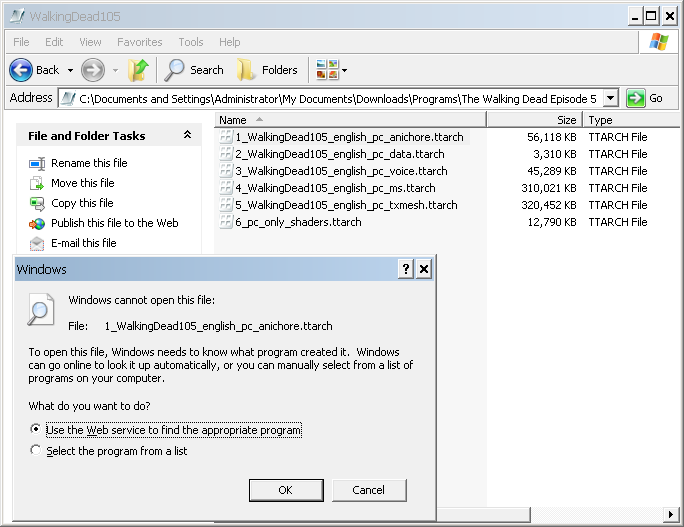Click the address bar folder icon
This screenshot has height=527, width=684.
(68, 99)
